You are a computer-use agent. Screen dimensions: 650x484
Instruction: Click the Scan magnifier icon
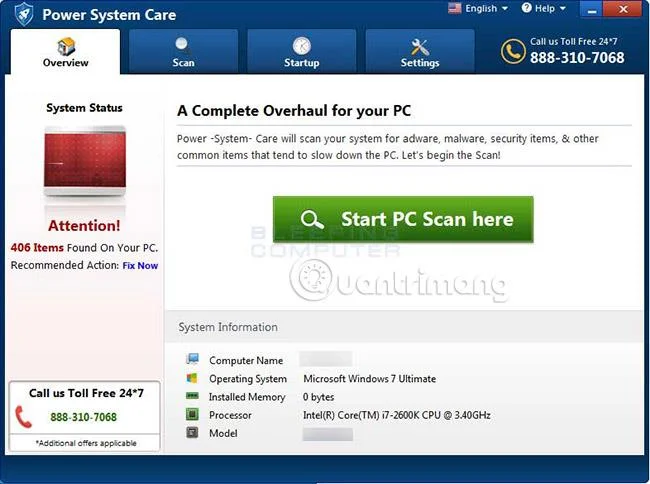coord(182,46)
